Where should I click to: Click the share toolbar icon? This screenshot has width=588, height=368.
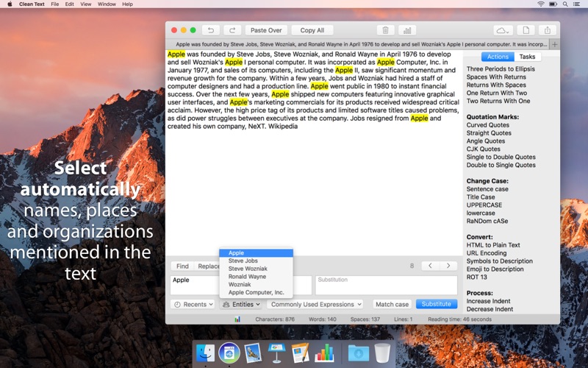tap(548, 30)
